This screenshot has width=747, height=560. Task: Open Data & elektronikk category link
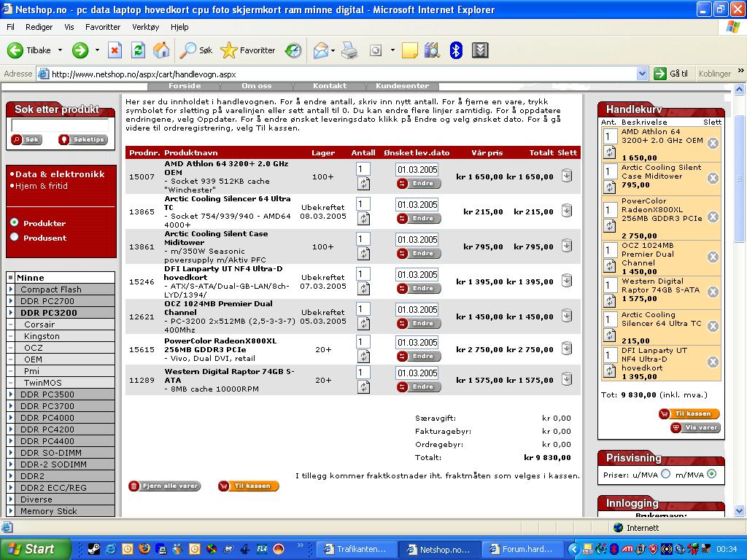tap(60, 174)
